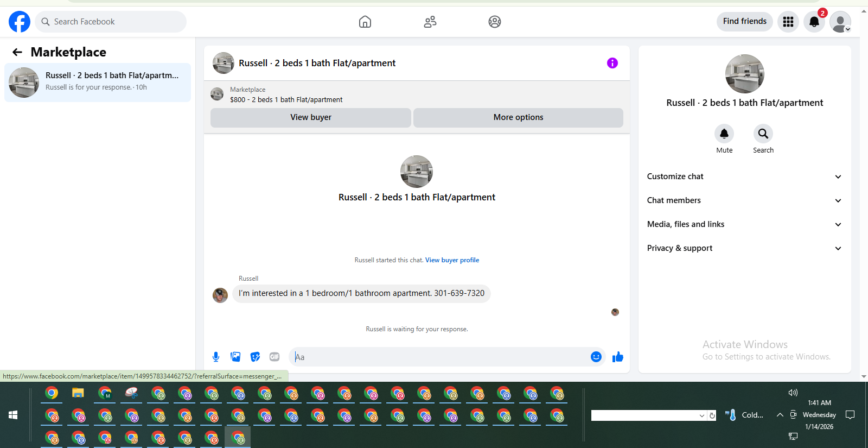Search the conversation with the magnifier icon

click(763, 134)
